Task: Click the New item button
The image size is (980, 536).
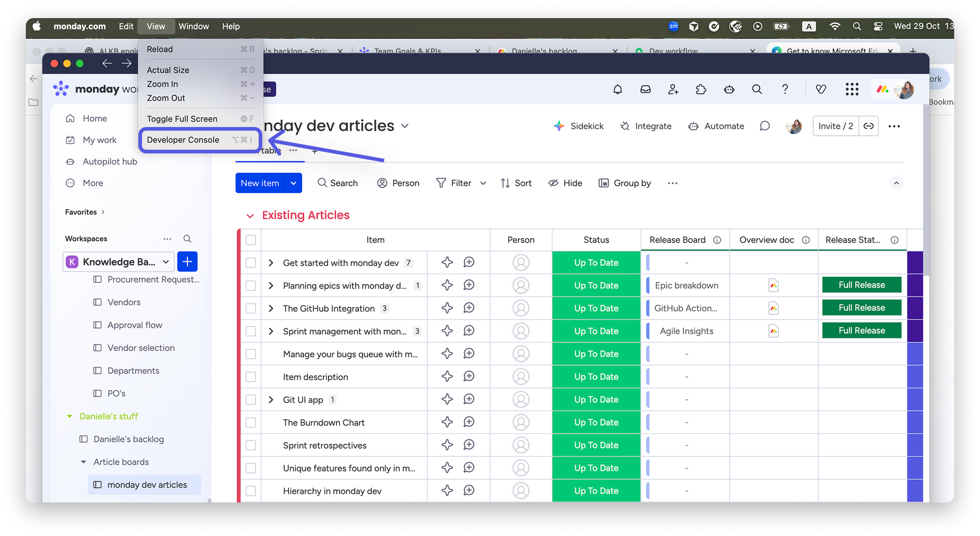Action: tap(260, 183)
